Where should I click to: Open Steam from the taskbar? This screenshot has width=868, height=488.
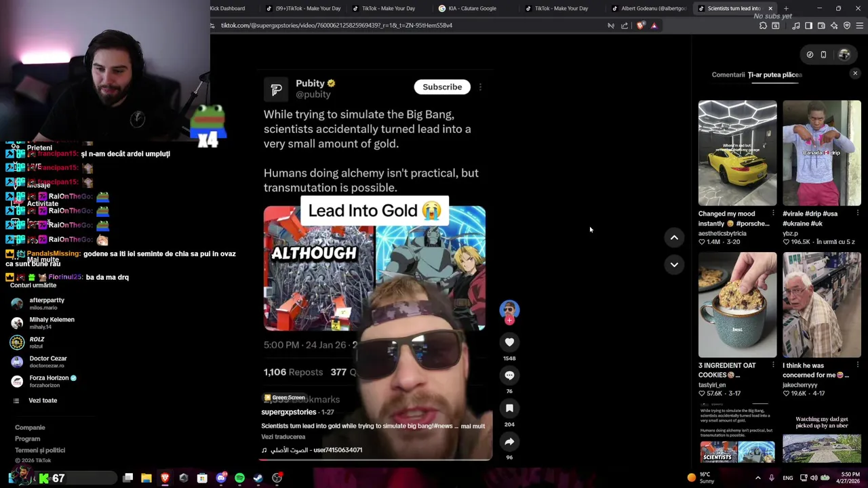[x=258, y=479]
